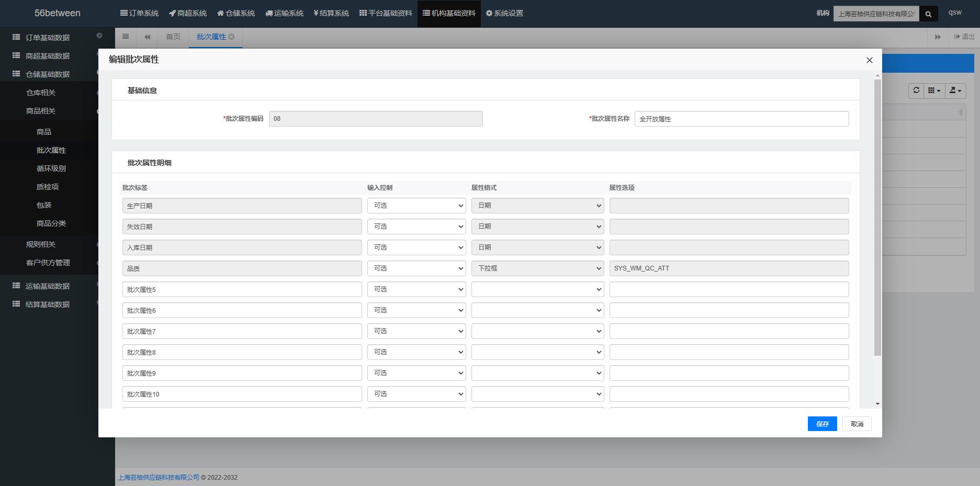
Task: Click the 批次属性6 label input field
Action: click(x=242, y=310)
